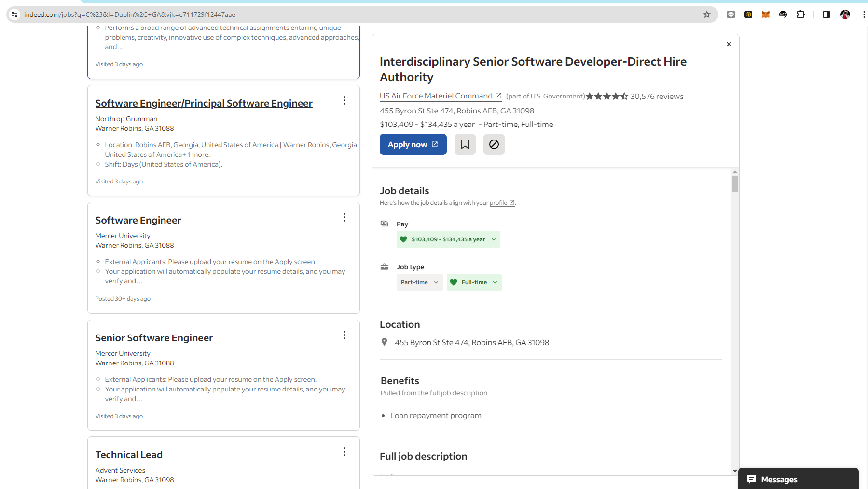The height and width of the screenshot is (489, 868).
Task: Open the US Air Force Materiel Command link
Action: [x=441, y=96]
